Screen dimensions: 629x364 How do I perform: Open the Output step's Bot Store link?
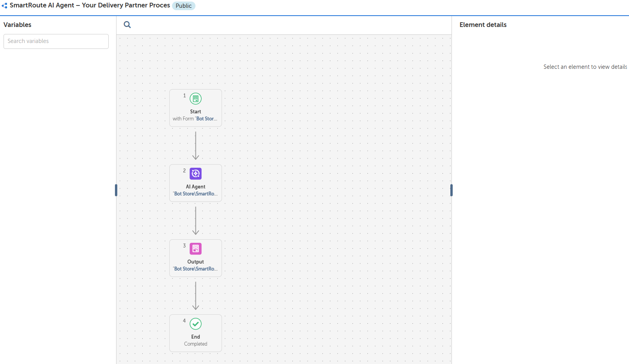coord(195,269)
